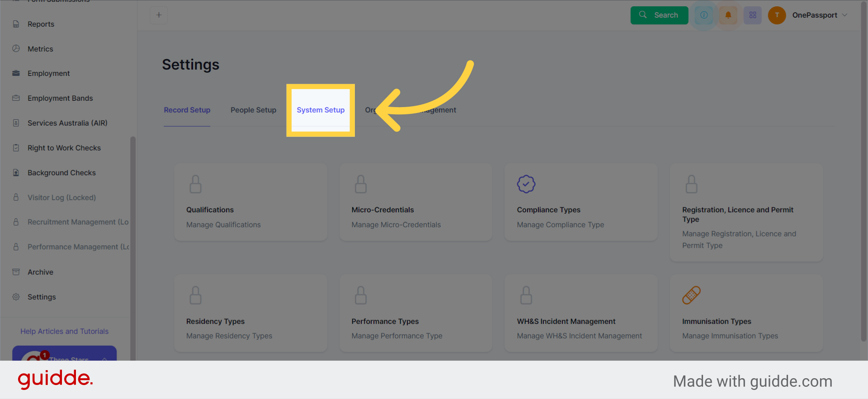Click the orange T user avatar
Screen dimensions: 868x399
click(x=777, y=15)
